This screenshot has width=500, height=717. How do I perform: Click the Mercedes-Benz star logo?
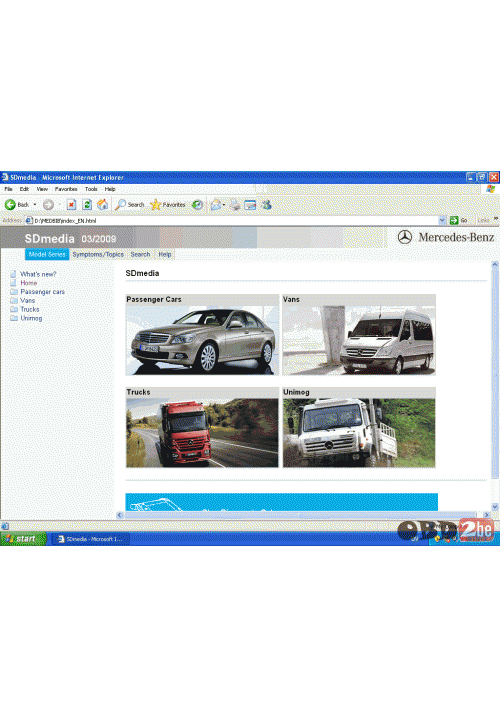[404, 237]
